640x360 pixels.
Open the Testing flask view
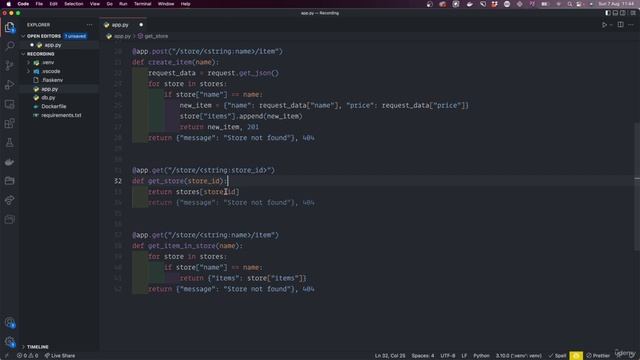point(9,142)
